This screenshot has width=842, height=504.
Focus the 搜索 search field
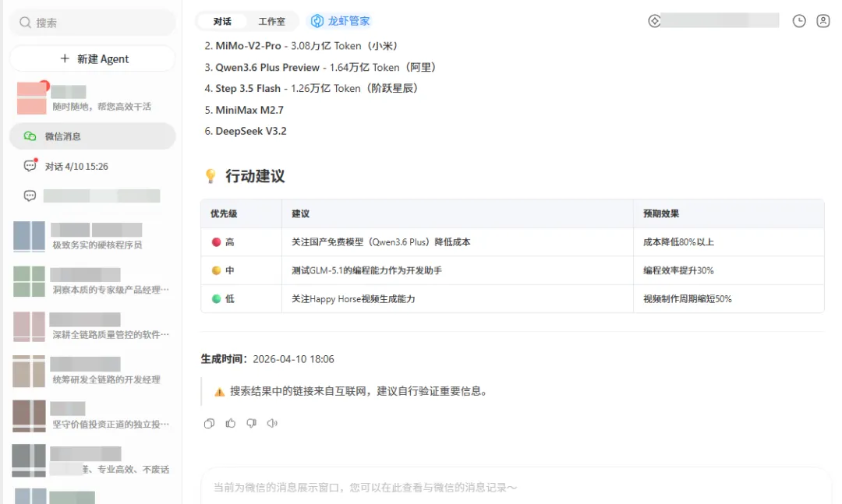point(92,23)
